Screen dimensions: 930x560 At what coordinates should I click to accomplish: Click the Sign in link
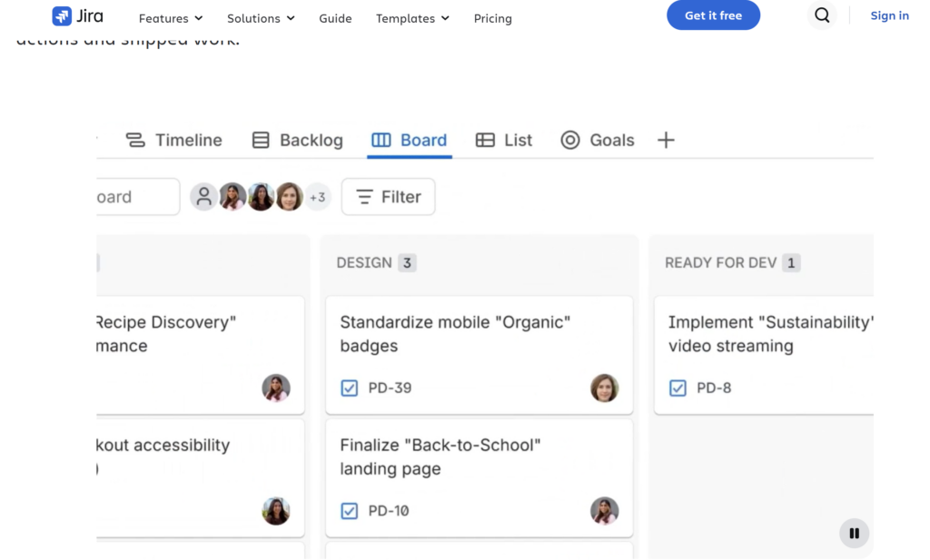[x=889, y=15]
